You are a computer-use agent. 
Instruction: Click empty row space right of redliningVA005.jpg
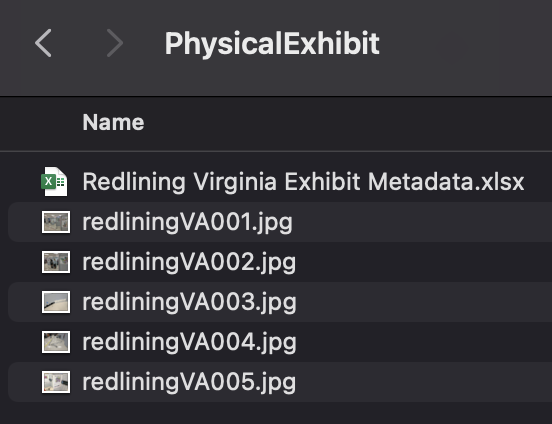point(422,382)
